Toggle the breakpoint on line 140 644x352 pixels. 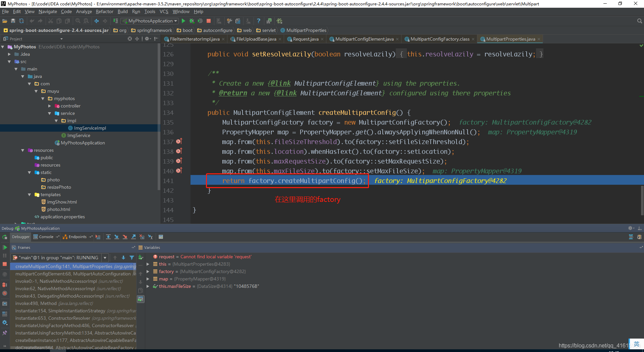click(x=179, y=171)
